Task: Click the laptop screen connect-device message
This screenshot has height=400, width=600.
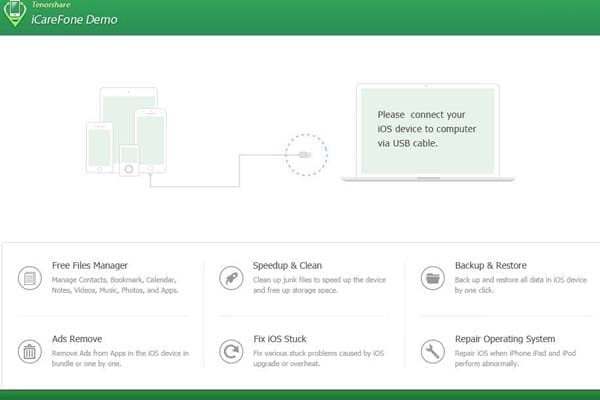Action: coord(428,130)
